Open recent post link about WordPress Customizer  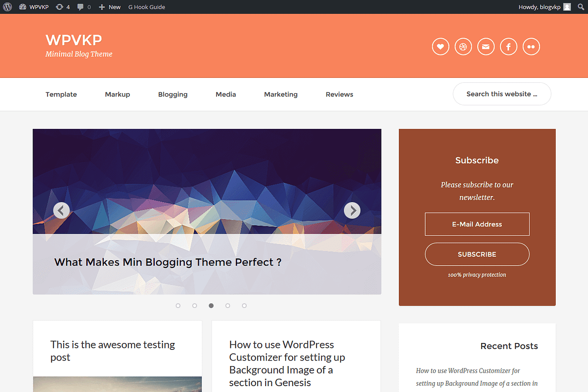(477, 377)
